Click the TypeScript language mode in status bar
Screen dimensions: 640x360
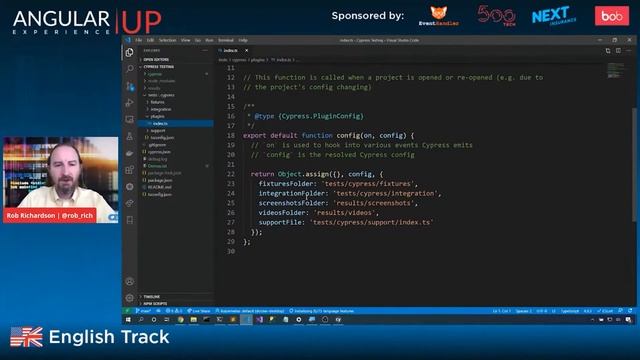tap(570, 311)
